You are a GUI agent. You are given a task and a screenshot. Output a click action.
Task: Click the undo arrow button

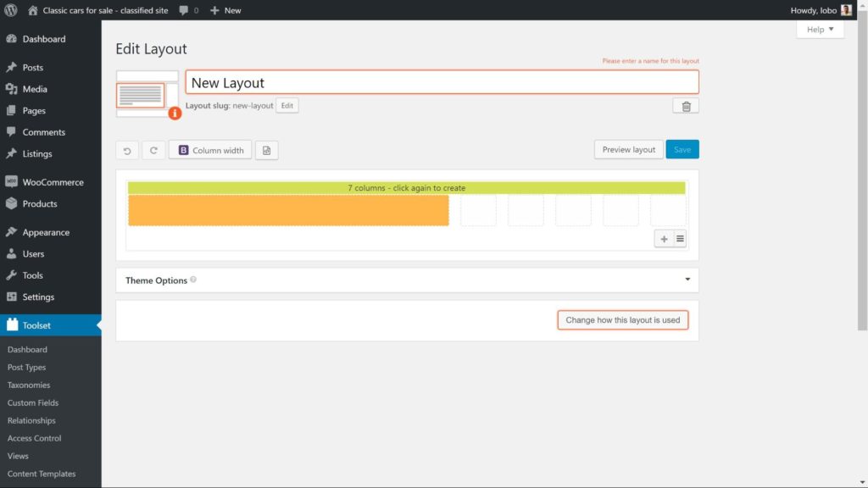[x=127, y=151]
